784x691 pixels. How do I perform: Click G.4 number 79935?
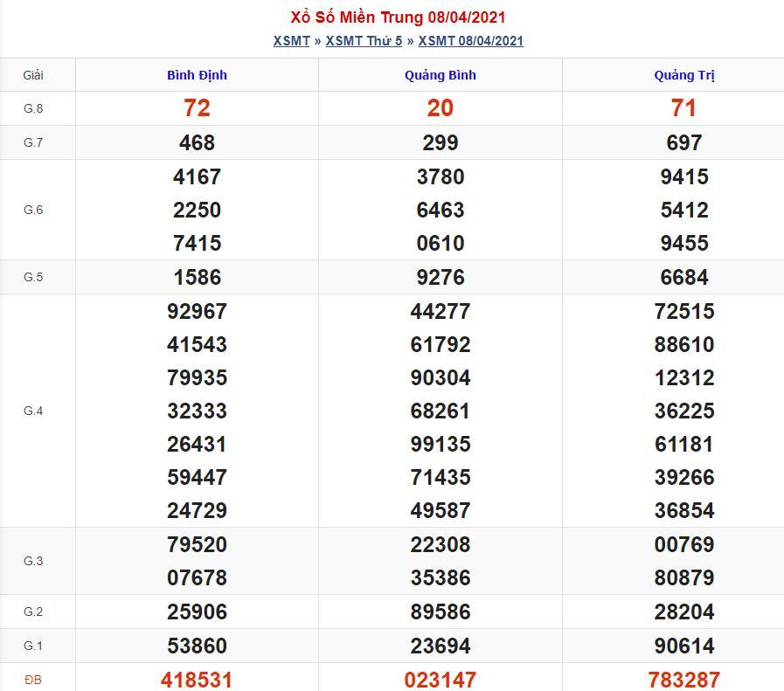[x=197, y=377]
